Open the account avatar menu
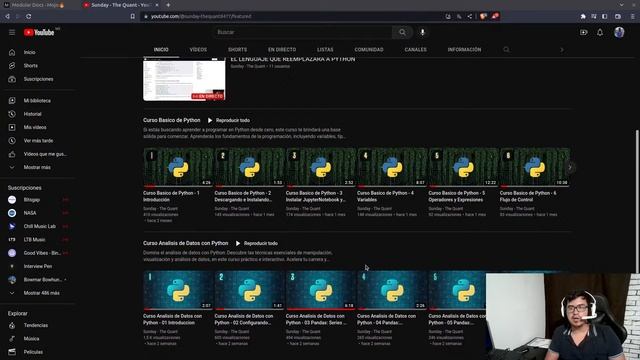The image size is (640, 360). pos(619,32)
